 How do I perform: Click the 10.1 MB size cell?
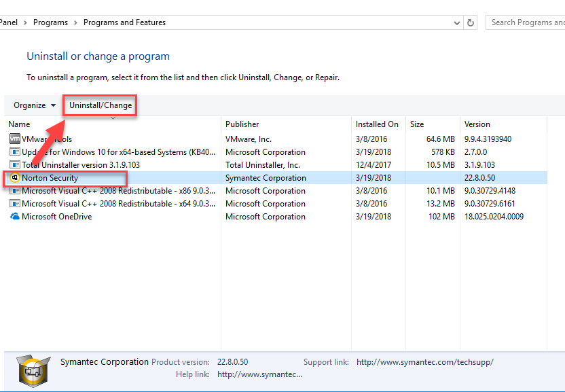(x=440, y=191)
